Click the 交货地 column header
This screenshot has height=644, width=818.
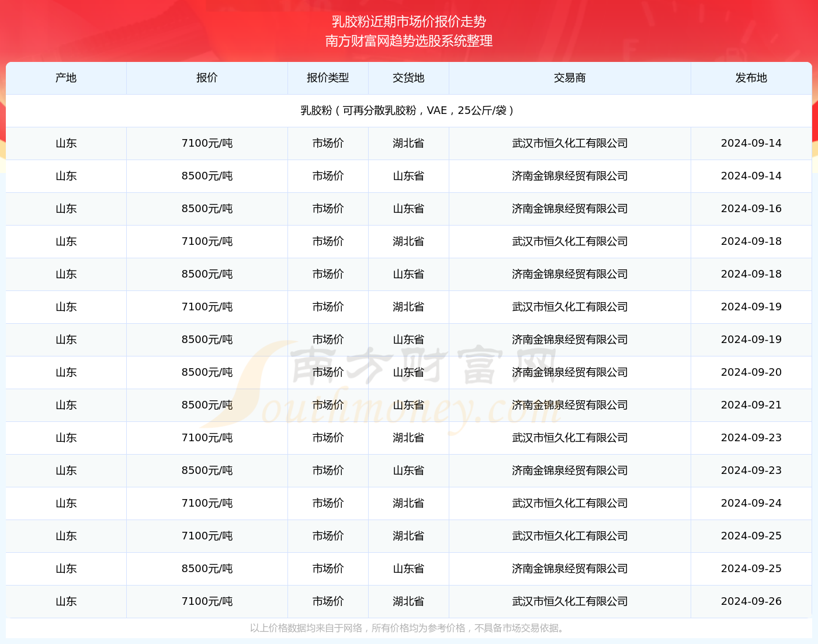pyautogui.click(x=408, y=78)
